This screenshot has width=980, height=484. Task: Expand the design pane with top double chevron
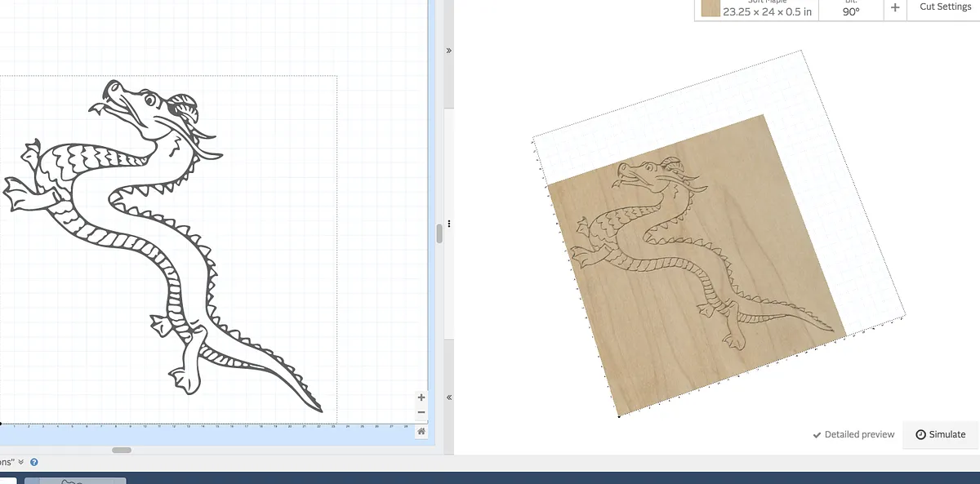[448, 51]
